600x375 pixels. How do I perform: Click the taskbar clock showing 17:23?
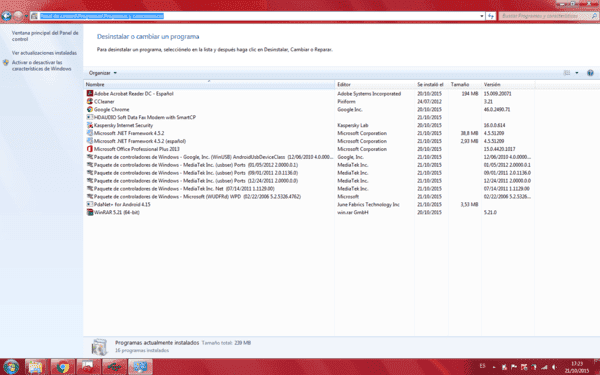point(577,367)
